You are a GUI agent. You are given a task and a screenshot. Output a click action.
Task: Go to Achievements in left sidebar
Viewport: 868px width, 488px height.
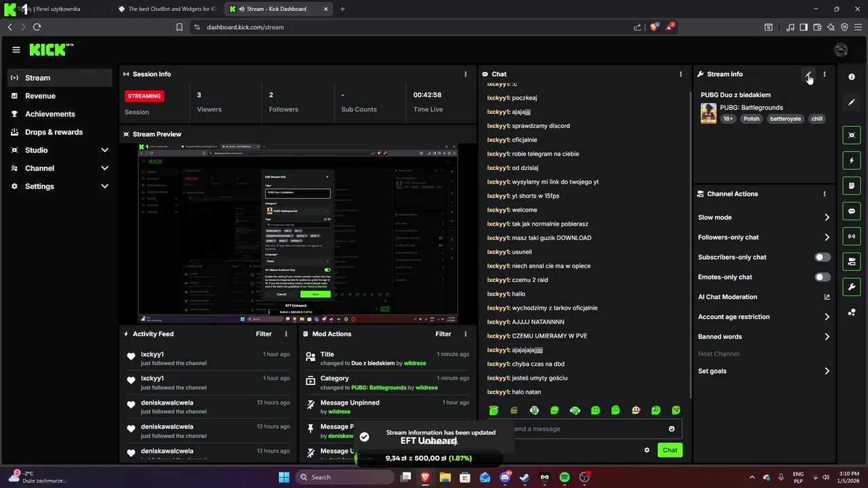coord(60,114)
